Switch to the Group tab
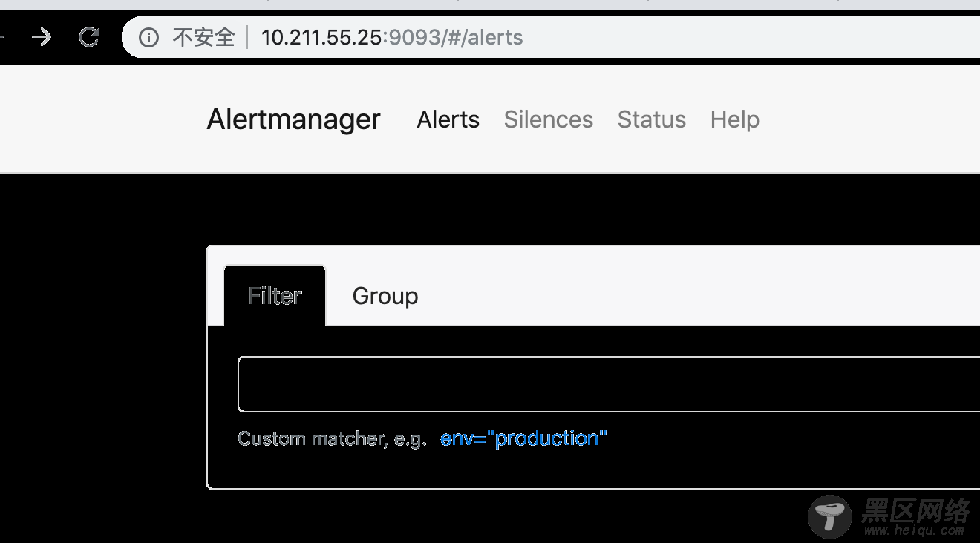This screenshot has height=543, width=980. click(385, 296)
